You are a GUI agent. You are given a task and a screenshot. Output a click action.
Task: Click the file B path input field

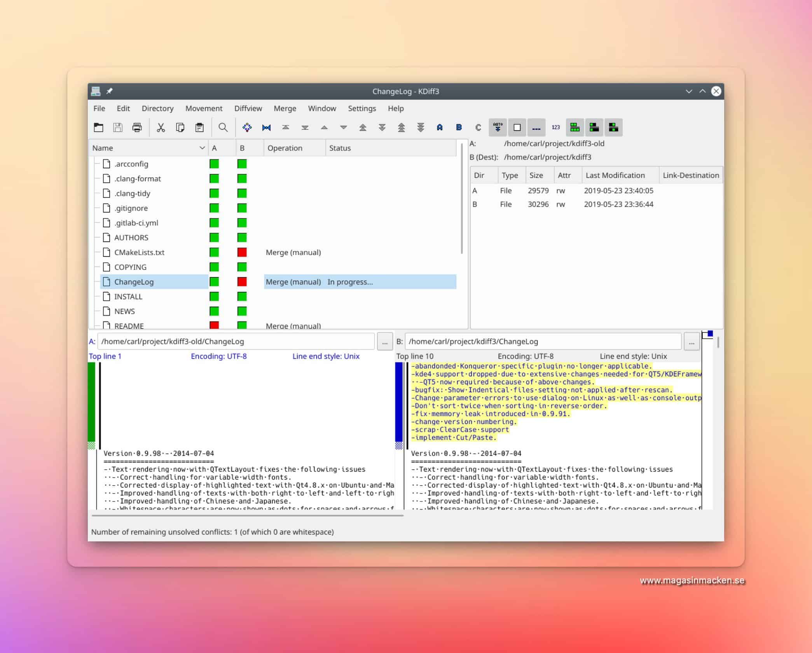click(x=543, y=342)
